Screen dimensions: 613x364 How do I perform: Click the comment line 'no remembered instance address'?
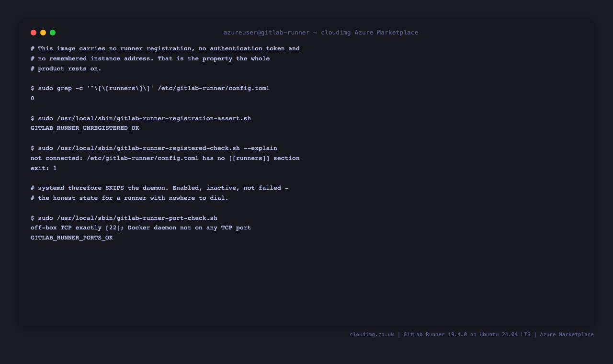point(150,58)
